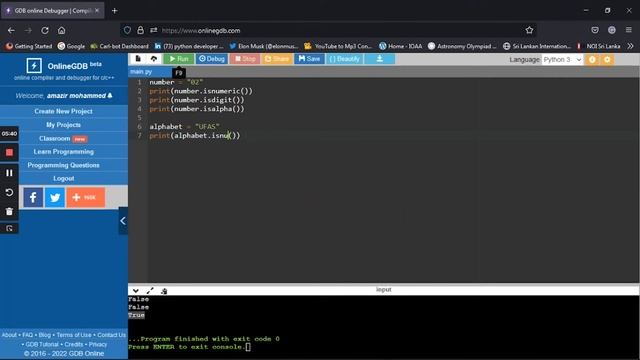640x360 pixels.
Task: Click line 1 number assignment
Action: [x=176, y=82]
